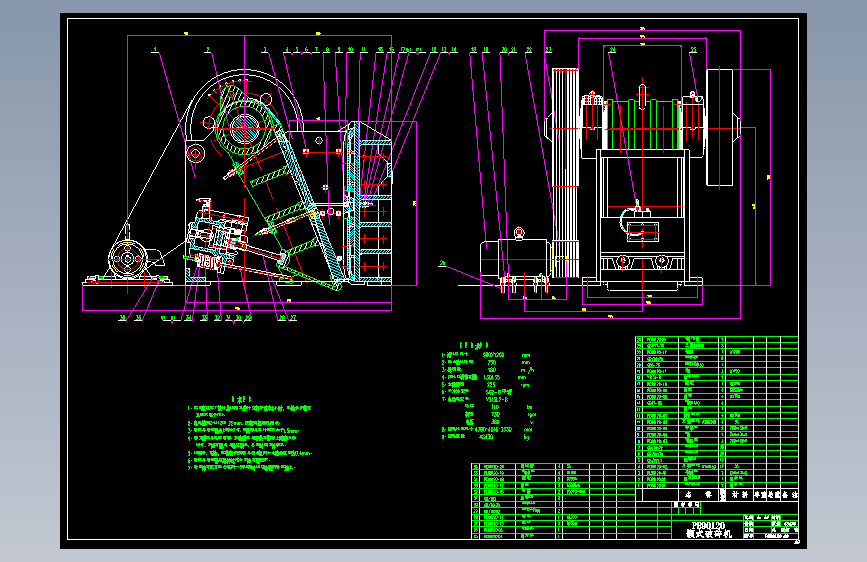867x562 pixels.
Task: Select part balloon number 22
Action: (529, 50)
